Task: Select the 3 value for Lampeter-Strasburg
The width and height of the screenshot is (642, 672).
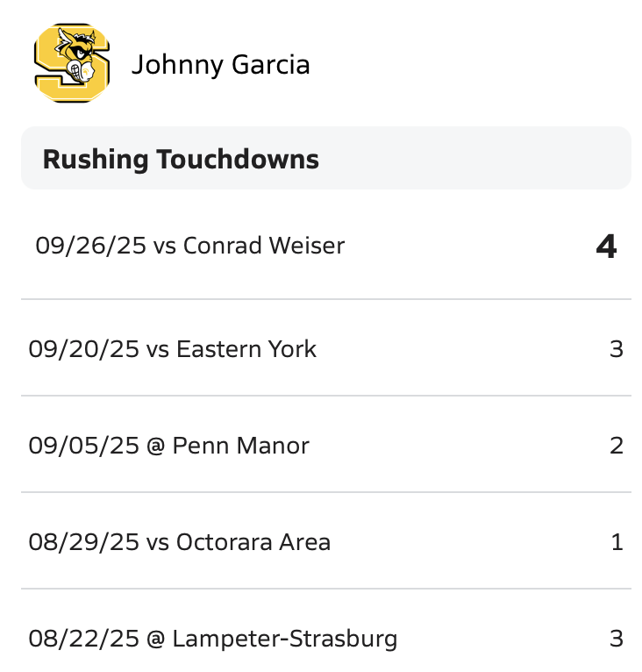Action: coord(616,639)
